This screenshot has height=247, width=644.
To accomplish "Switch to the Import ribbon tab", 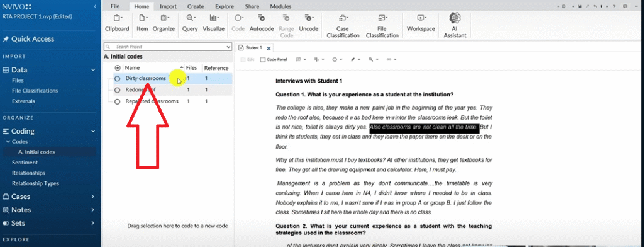I will [x=169, y=6].
